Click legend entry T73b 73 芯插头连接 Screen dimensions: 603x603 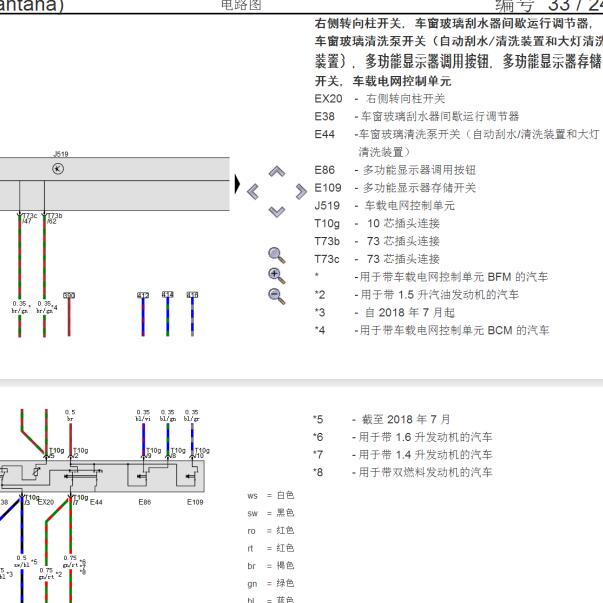(x=377, y=242)
